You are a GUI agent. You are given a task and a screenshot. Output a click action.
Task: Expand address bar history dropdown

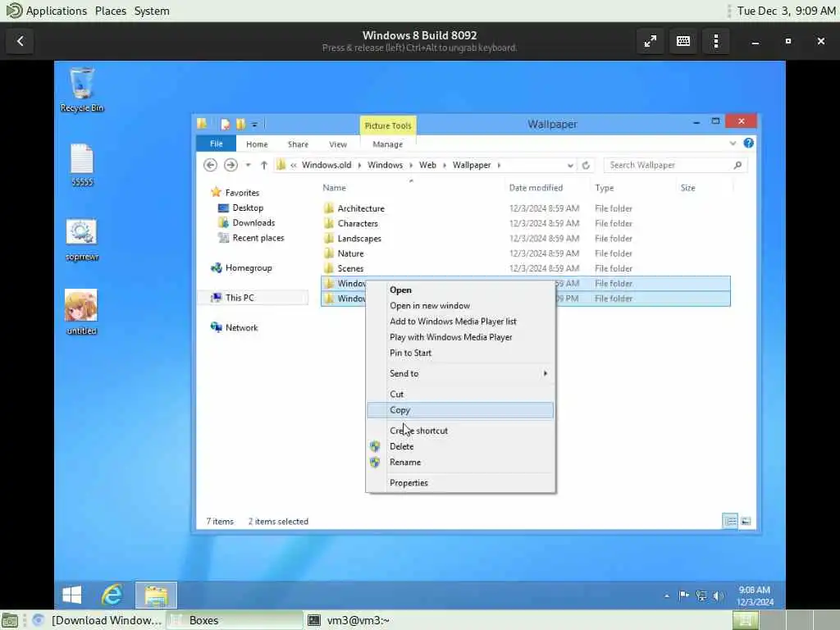pos(570,165)
